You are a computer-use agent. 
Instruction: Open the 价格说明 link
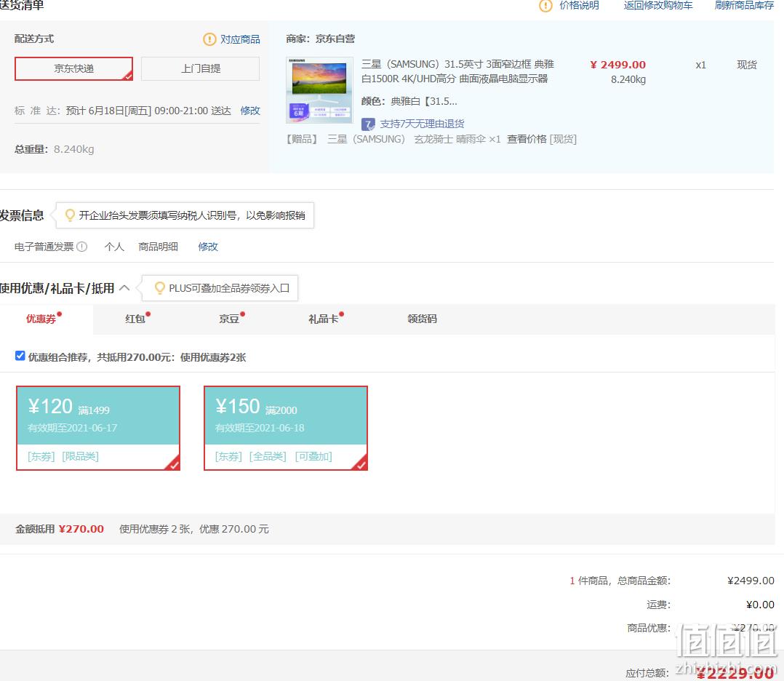point(579,6)
